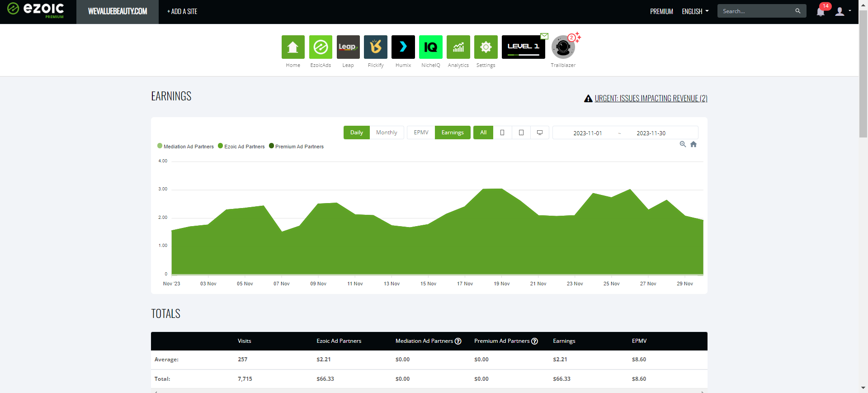Show EPMV in the chart
The width and height of the screenshot is (868, 393).
[x=421, y=133]
